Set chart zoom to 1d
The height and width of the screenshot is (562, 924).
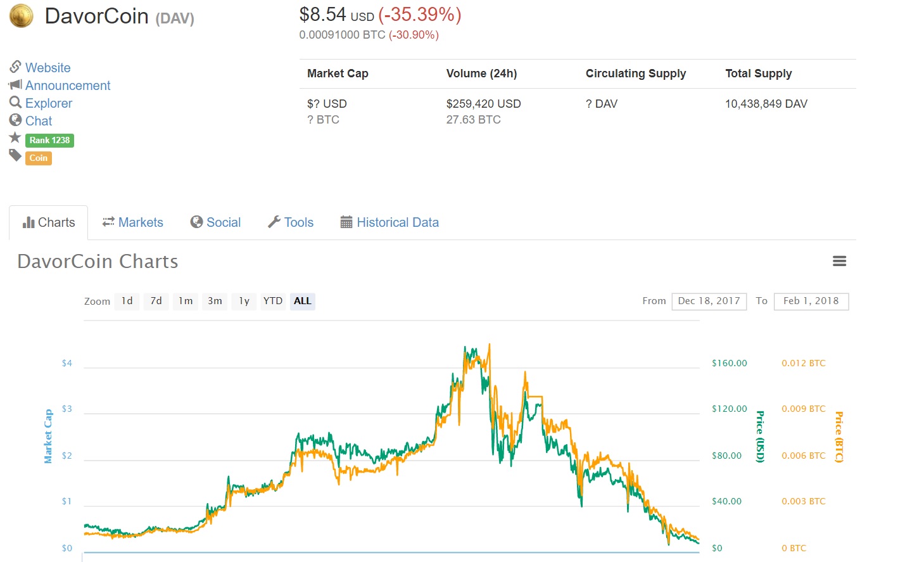coord(127,301)
